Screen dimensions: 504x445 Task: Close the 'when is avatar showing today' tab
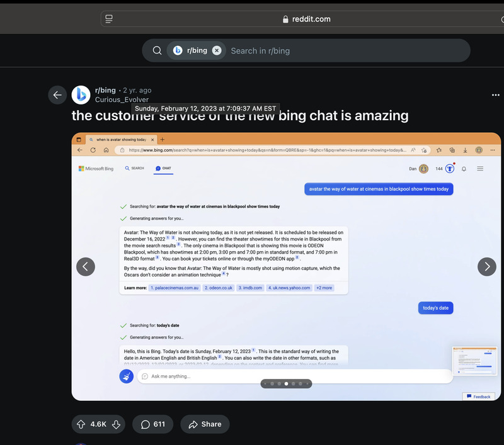(x=152, y=140)
